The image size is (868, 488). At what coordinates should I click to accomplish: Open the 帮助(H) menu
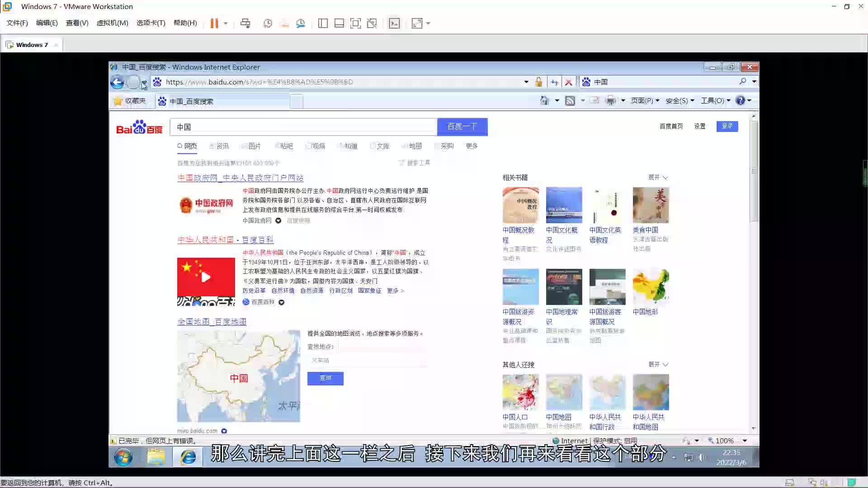tap(185, 23)
